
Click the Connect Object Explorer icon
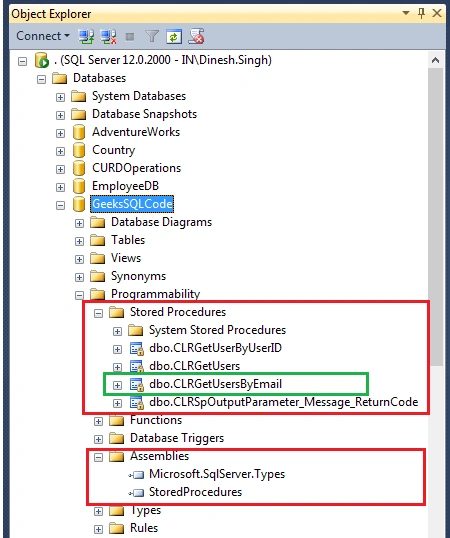(86, 36)
